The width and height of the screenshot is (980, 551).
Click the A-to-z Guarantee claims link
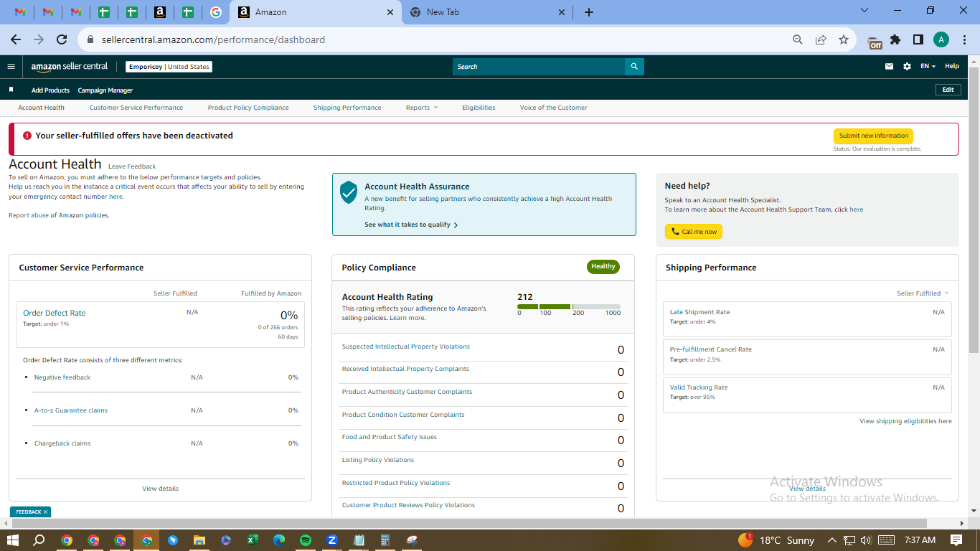click(x=71, y=410)
